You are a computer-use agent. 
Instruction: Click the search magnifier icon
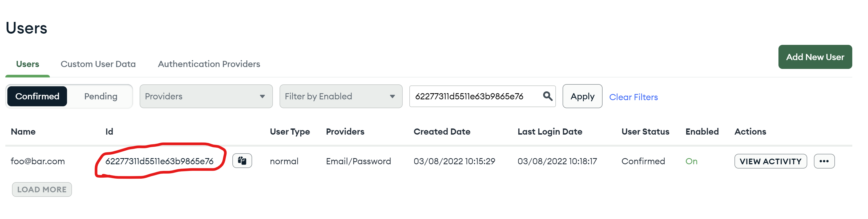pyautogui.click(x=547, y=96)
